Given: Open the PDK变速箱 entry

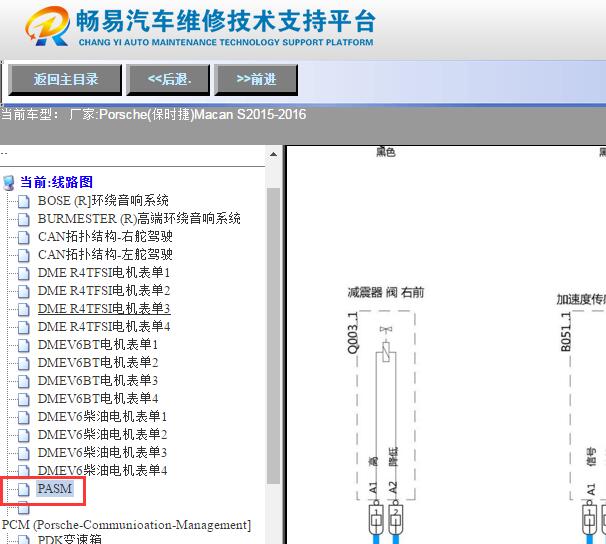Looking at the screenshot, I should 70,539.
